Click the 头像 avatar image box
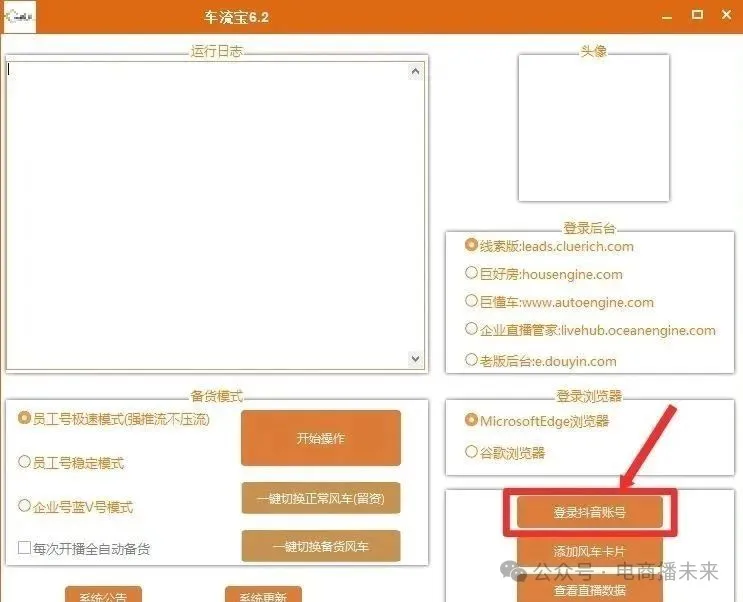 pos(593,128)
